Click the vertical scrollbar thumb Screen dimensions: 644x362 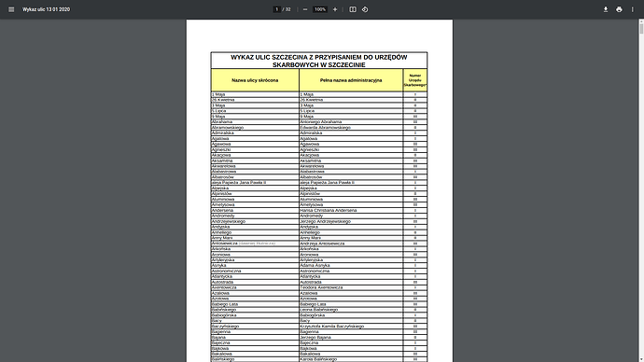pos(641,29)
